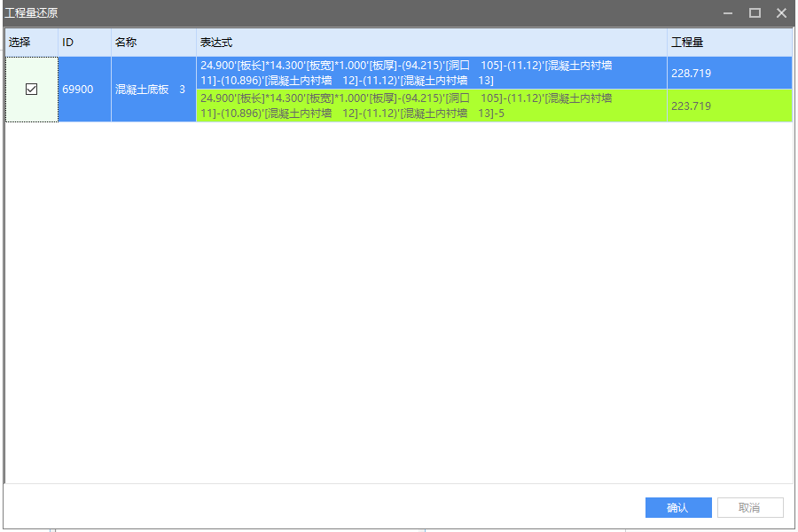This screenshot has width=798, height=532.
Task: Click the divider between 表达式 and 工程量 headers
Action: coord(668,43)
